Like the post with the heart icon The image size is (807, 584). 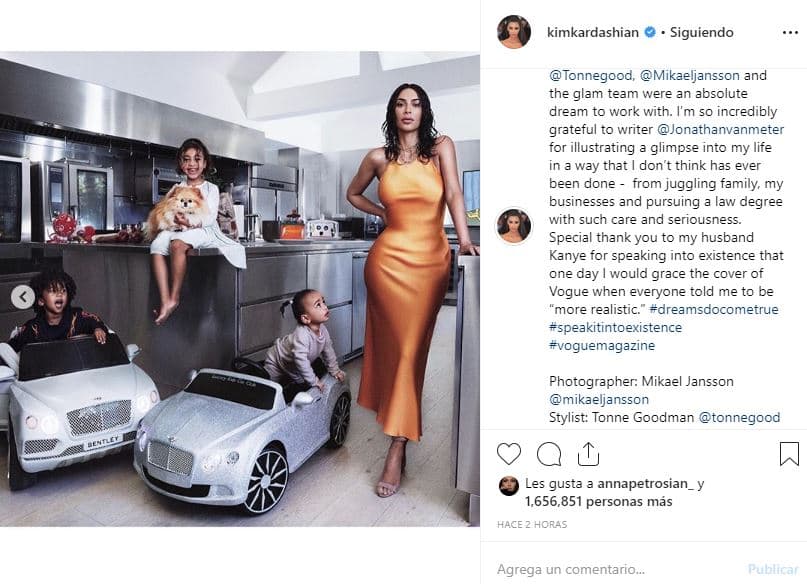pyautogui.click(x=508, y=454)
